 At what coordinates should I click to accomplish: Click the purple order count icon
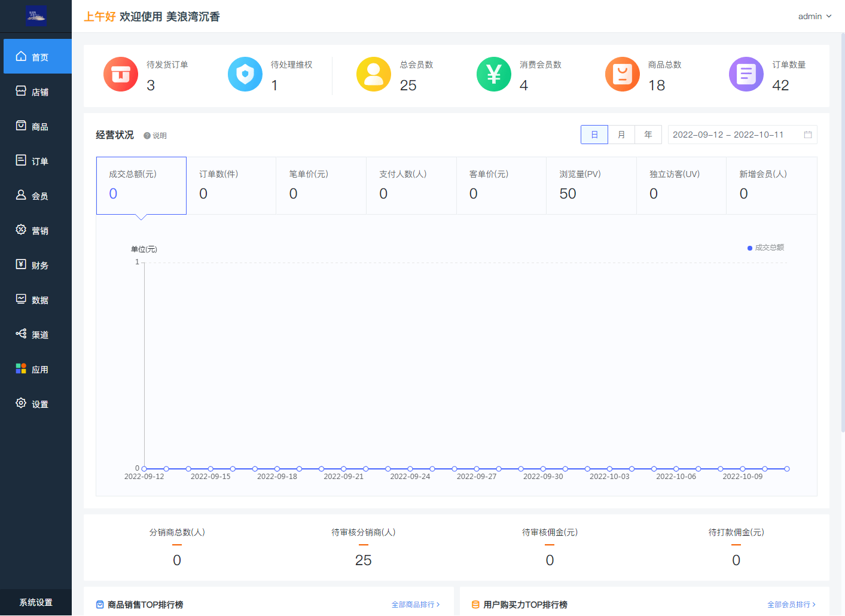pyautogui.click(x=746, y=74)
